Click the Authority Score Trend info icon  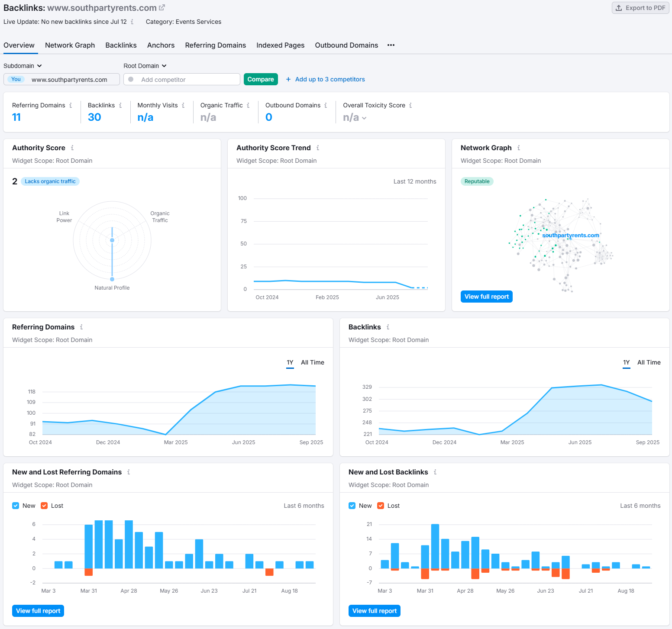coord(318,148)
